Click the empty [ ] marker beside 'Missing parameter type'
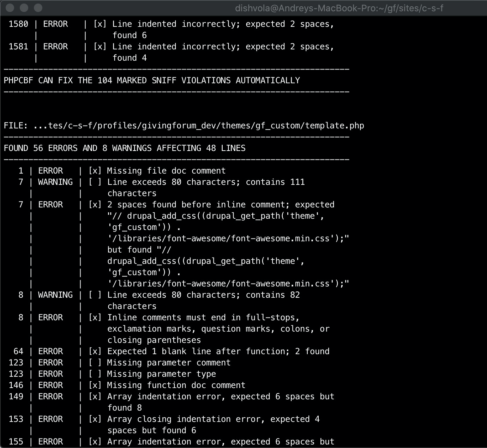 95,374
